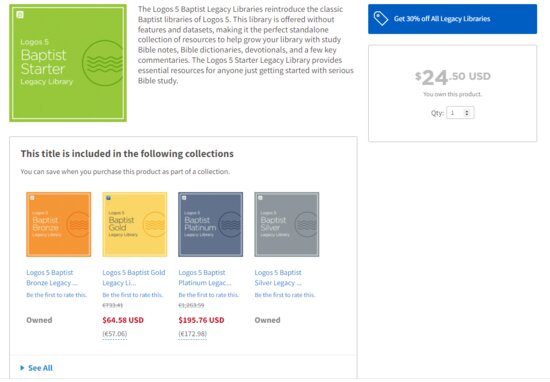
Task: Click the Qty quantity input field
Action: point(460,113)
